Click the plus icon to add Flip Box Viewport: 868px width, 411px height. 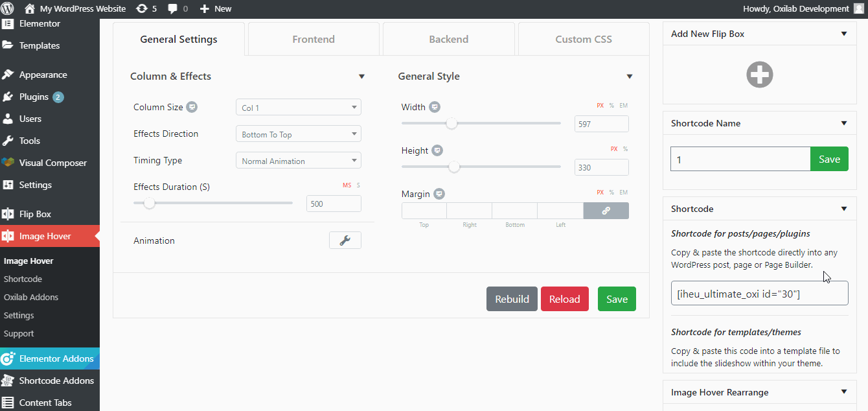760,75
